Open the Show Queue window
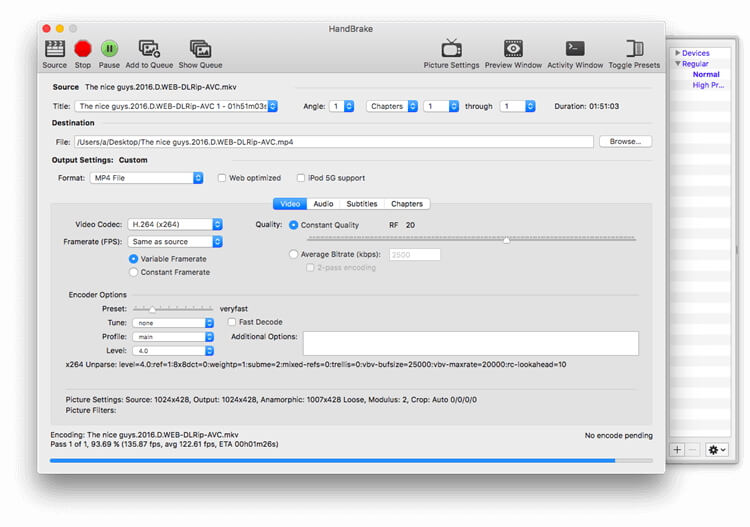Screen dimensions: 750x527 pos(200,48)
